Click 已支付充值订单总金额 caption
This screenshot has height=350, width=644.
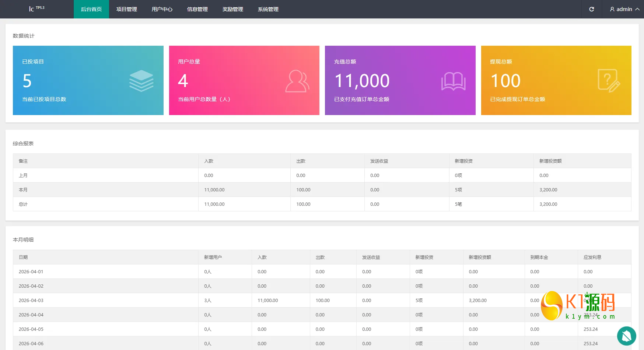coord(362,99)
